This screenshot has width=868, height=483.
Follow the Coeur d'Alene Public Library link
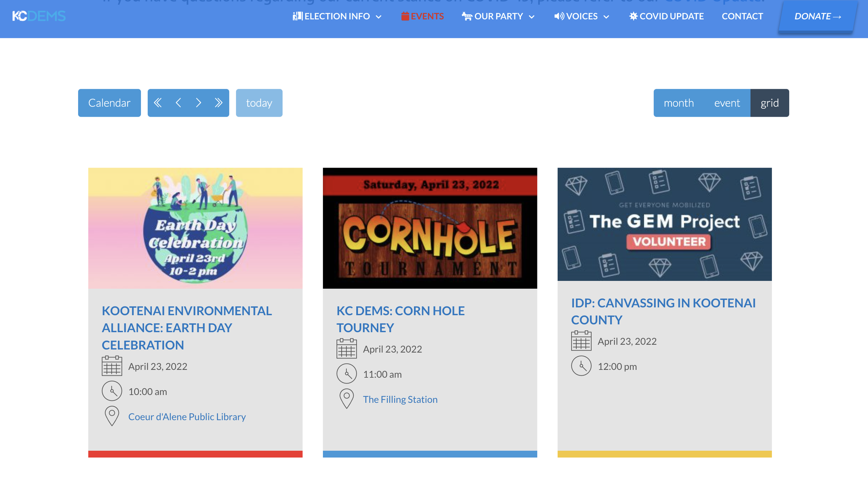187,416
